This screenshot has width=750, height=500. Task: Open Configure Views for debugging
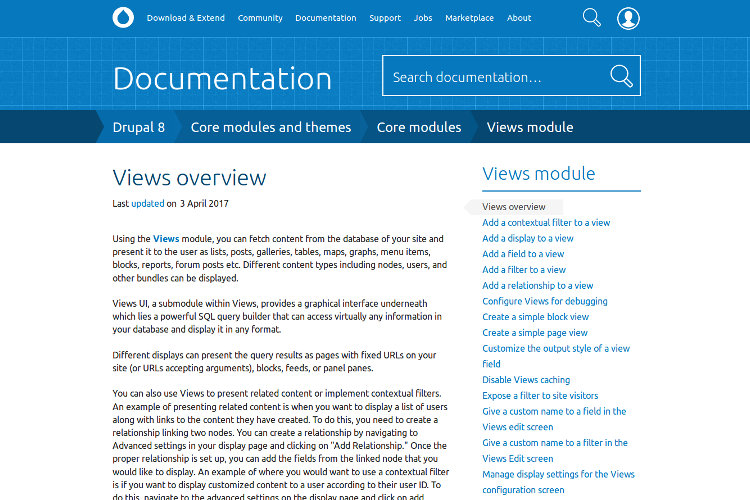545,301
